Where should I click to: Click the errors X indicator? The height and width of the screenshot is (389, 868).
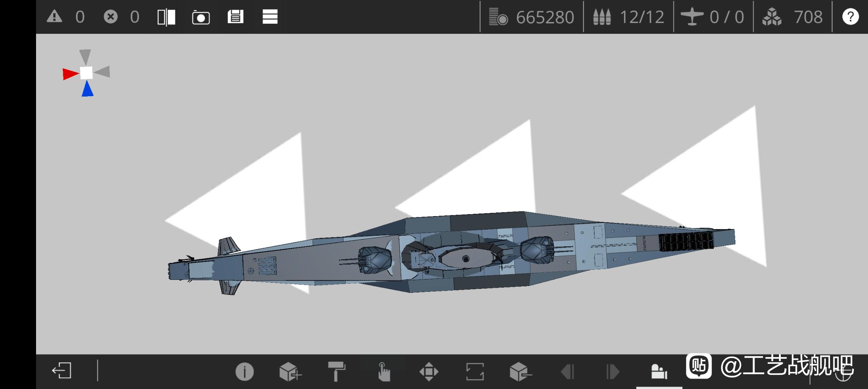pyautogui.click(x=110, y=17)
